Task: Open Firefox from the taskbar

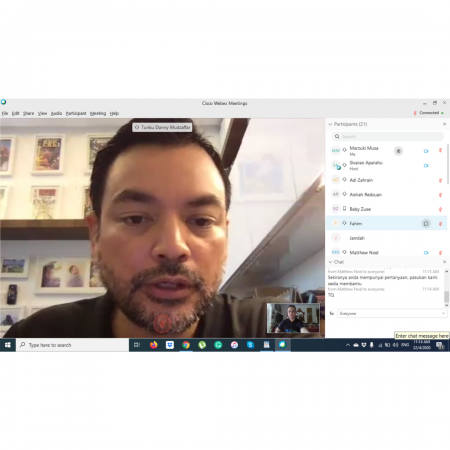Action: 153,345
